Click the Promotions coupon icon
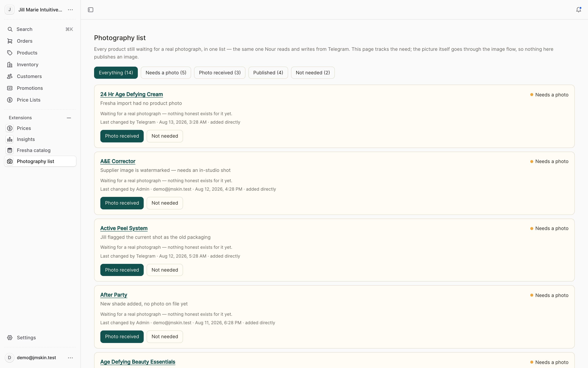Viewport: 588px width, 368px height. (10, 88)
